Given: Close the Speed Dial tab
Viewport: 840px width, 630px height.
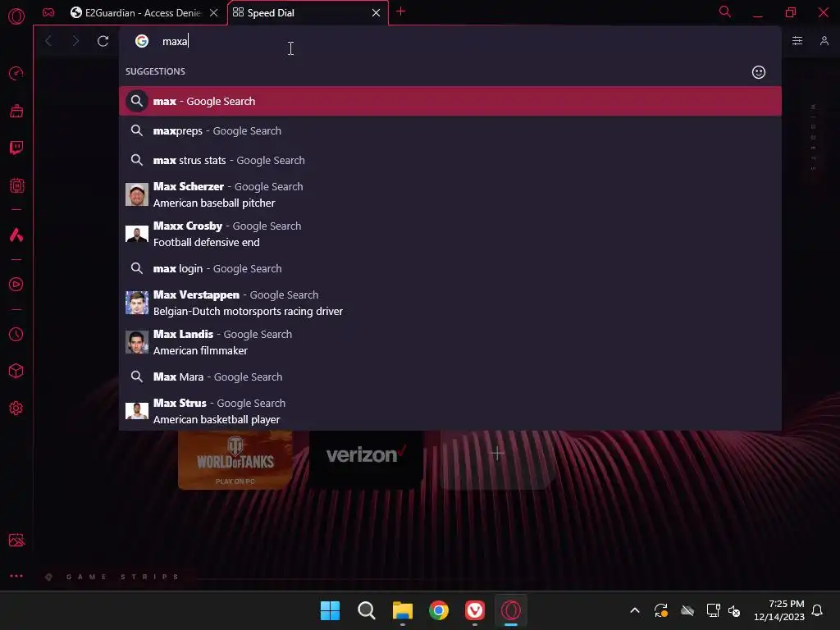Looking at the screenshot, I should [376, 13].
